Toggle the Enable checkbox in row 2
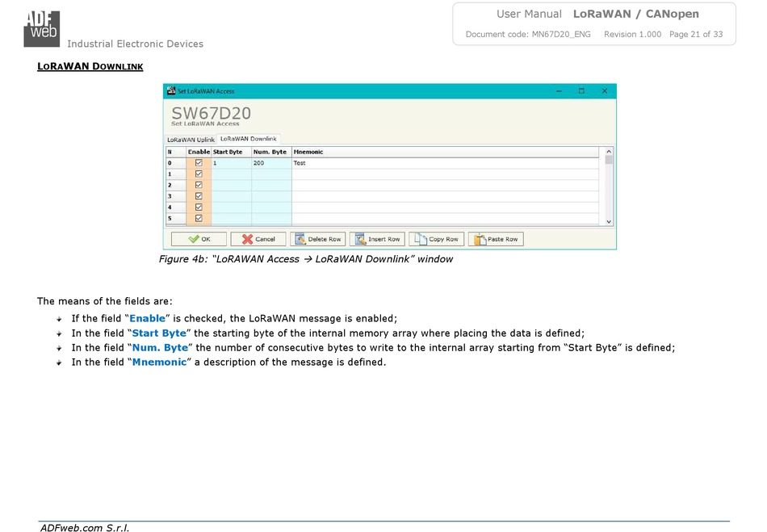The image size is (767, 532). pos(199,185)
